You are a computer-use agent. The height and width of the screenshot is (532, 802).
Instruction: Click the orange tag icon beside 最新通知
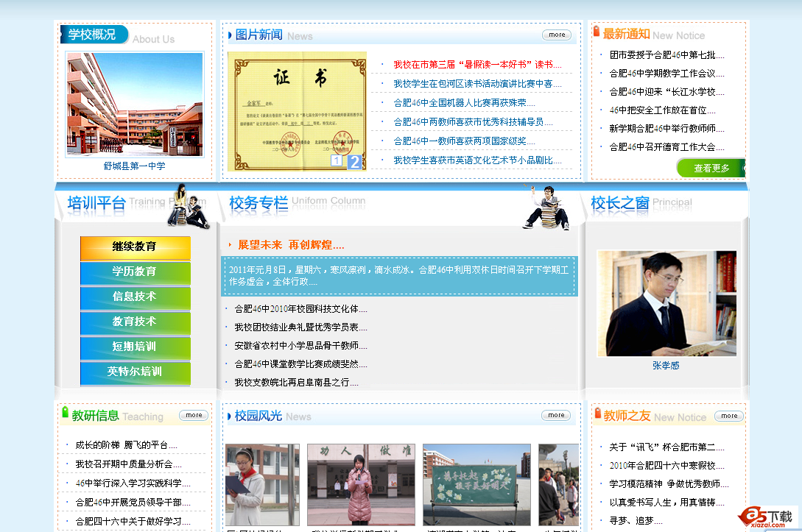coord(597,32)
